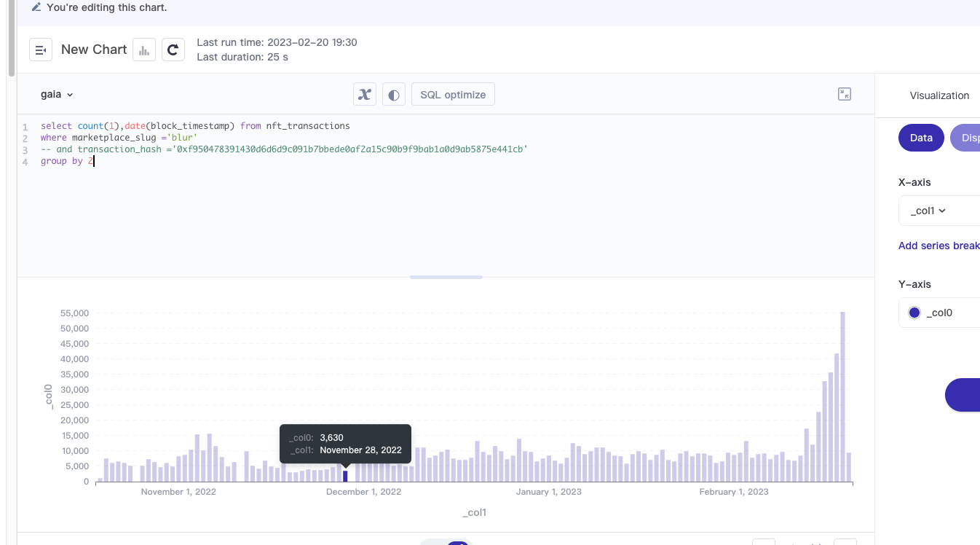980x545 pixels.
Task: Expand the query editor with the divider handle
Action: click(x=446, y=276)
